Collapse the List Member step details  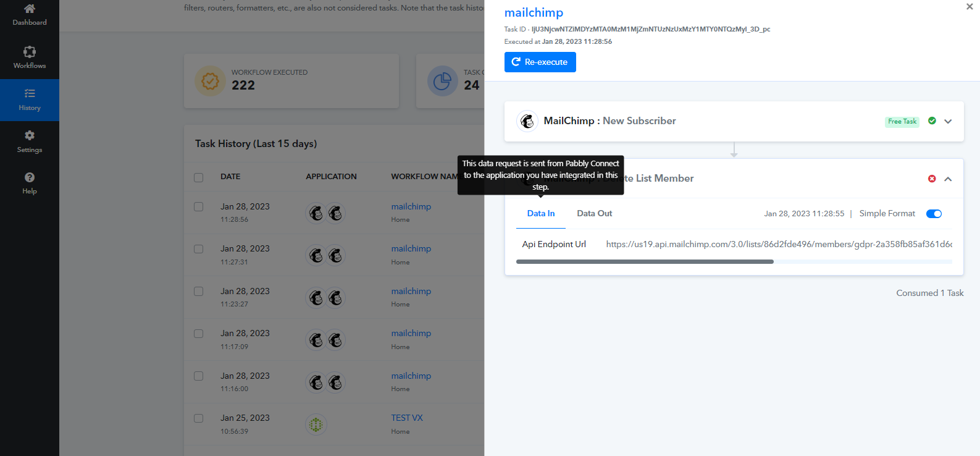948,179
